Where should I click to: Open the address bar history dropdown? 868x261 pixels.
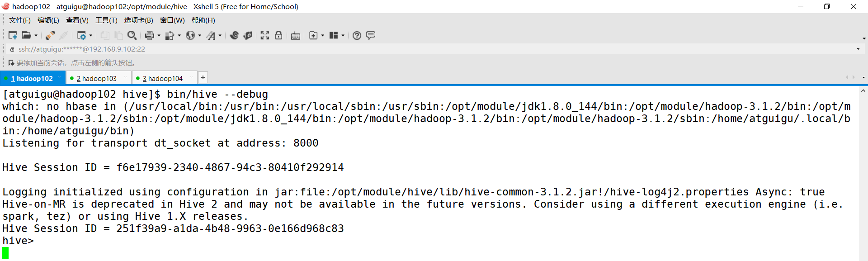pyautogui.click(x=858, y=49)
